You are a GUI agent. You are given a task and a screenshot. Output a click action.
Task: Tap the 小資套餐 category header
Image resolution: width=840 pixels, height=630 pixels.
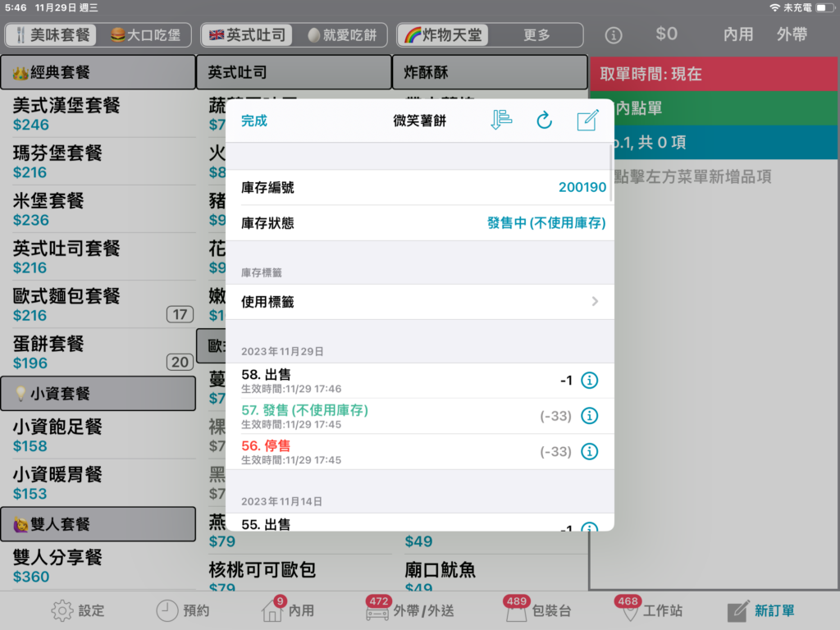pyautogui.click(x=98, y=393)
